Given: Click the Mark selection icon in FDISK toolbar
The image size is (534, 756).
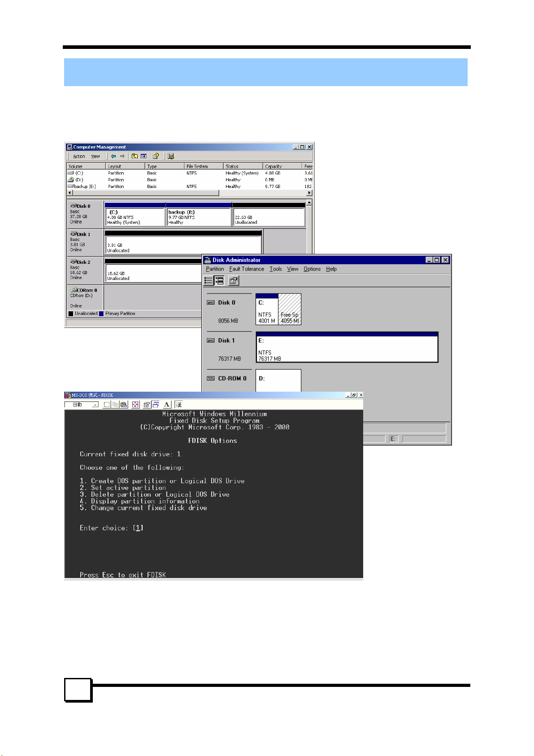Looking at the screenshot, I should point(106,405).
